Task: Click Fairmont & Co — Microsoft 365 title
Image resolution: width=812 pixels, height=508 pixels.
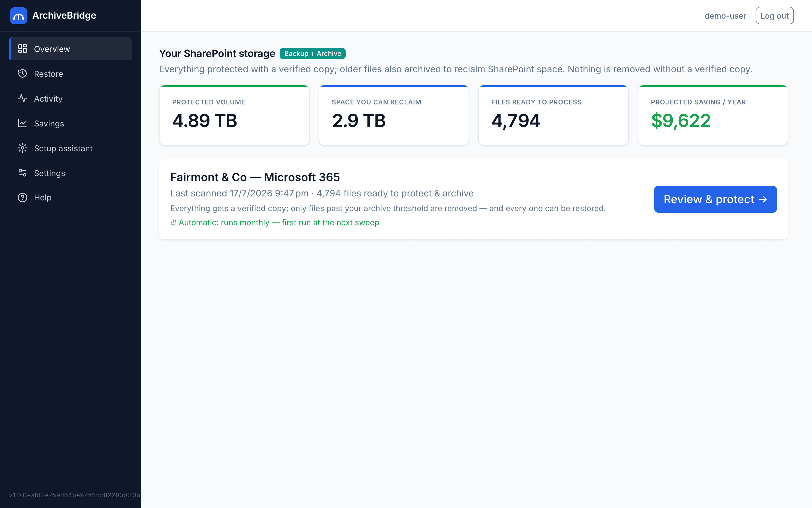Action: coord(255,177)
